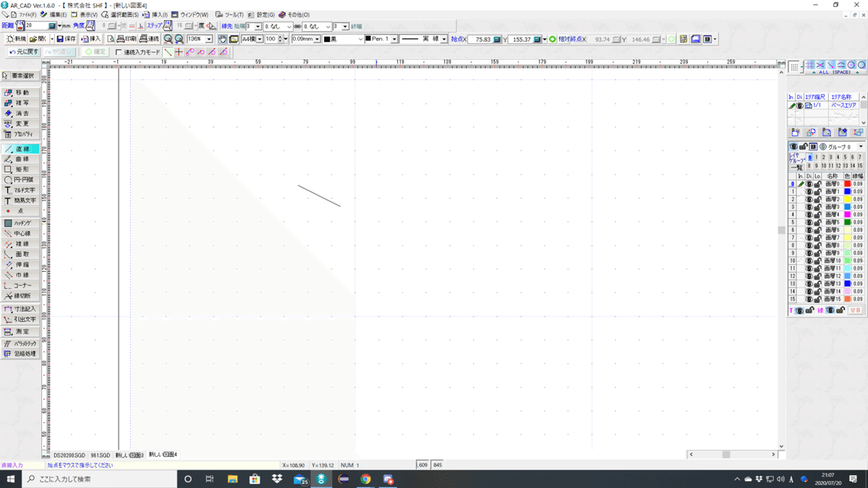The image size is (868, 488).
Task: Select the 複写 (copy) tool
Action: coord(20,103)
